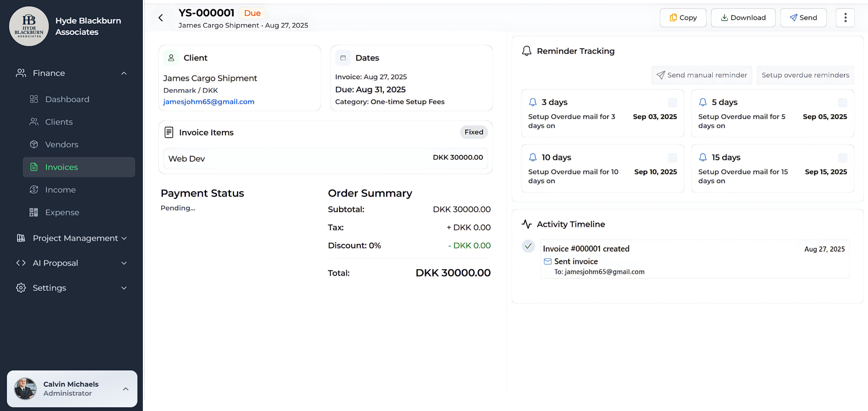The height and width of the screenshot is (411, 868).
Task: Toggle the 5 days reminder checkbox
Action: pyautogui.click(x=842, y=103)
